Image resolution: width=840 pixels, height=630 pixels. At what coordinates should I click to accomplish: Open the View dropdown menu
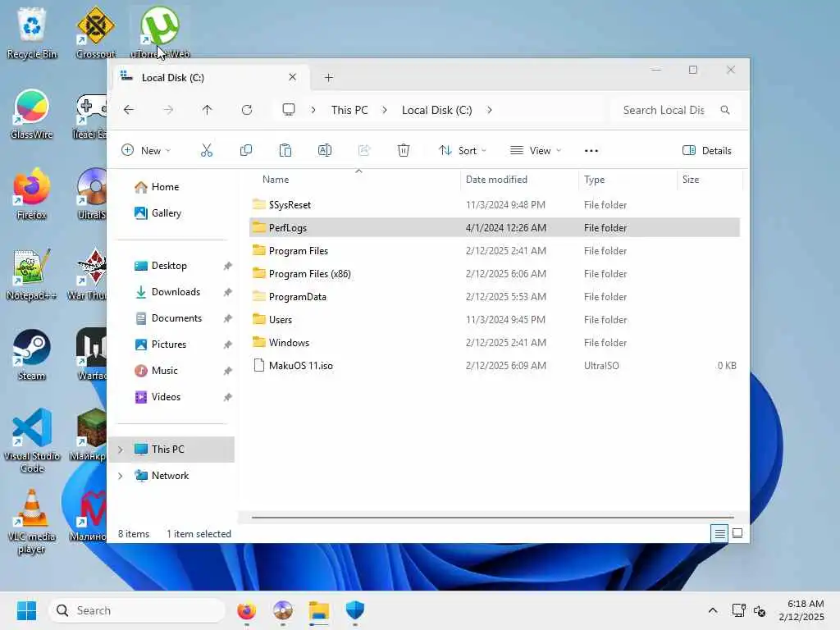[536, 151]
